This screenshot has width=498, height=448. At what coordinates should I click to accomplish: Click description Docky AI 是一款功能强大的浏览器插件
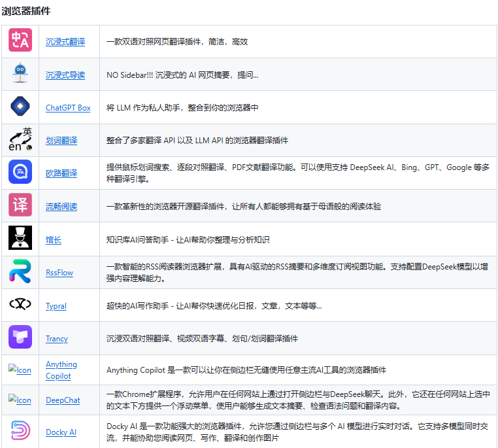pyautogui.click(x=297, y=432)
